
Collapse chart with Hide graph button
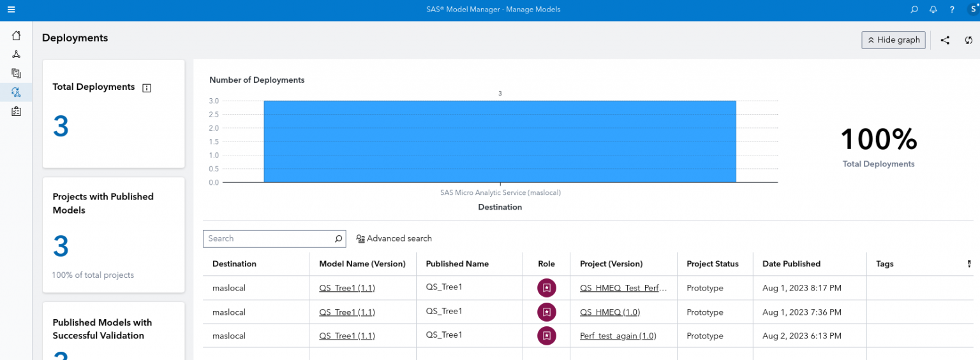click(893, 40)
